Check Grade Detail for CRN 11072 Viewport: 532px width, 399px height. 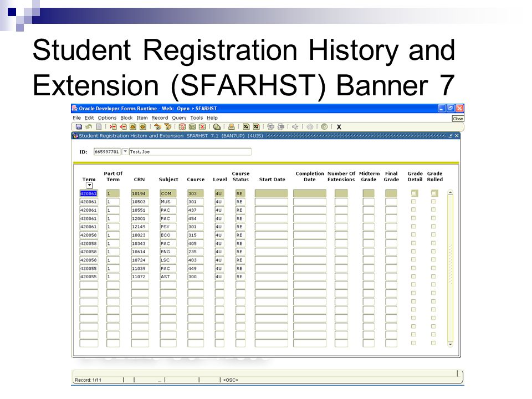413,276
